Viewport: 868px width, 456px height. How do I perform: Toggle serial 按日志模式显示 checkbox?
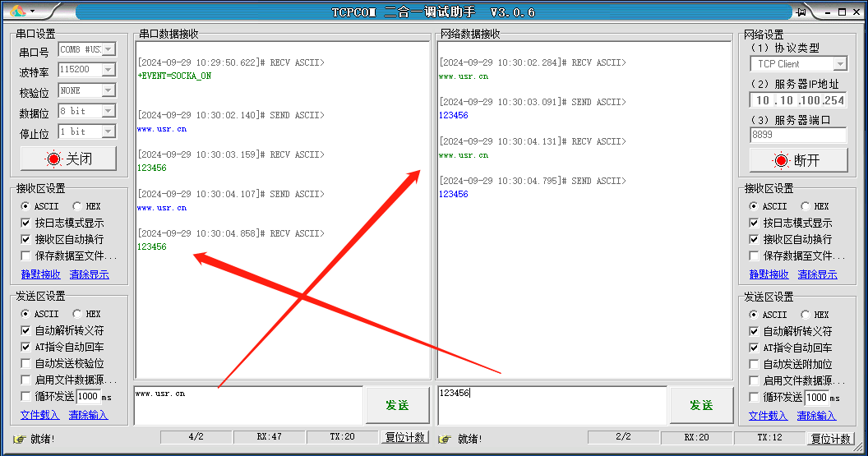(26, 223)
